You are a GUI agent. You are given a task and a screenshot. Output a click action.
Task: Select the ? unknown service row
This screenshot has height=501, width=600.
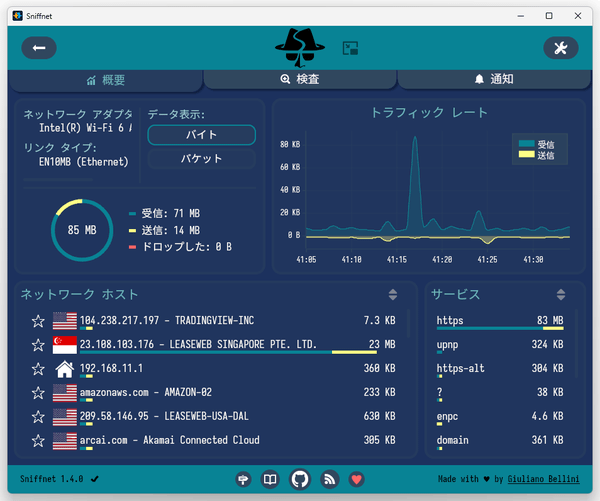pos(500,393)
